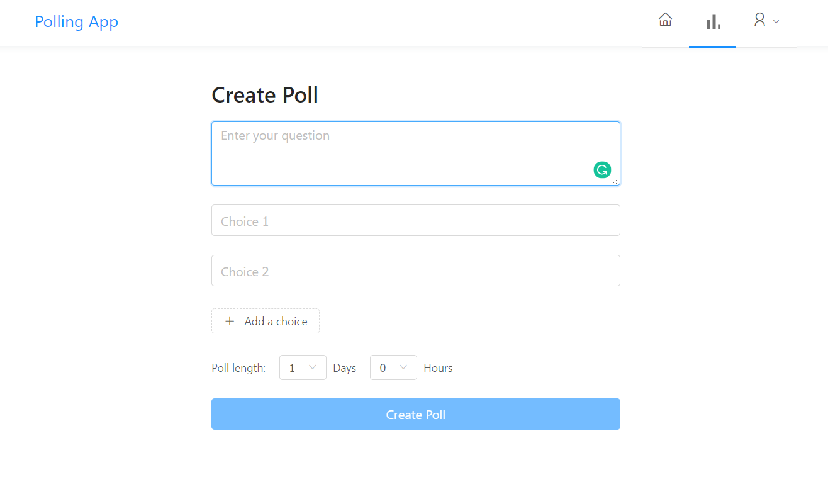Image resolution: width=828 pixels, height=504 pixels.
Task: Open the Hours dropdown showing 0
Action: pyautogui.click(x=385, y=367)
